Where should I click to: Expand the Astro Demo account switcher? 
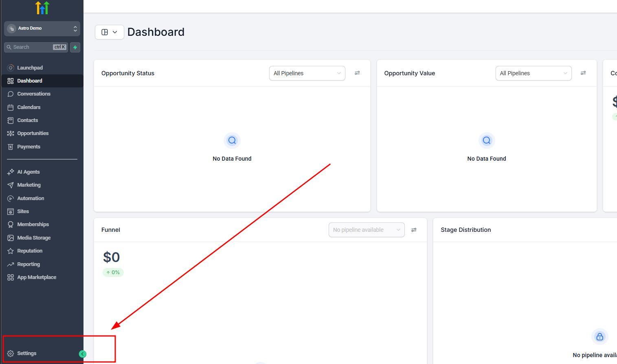42,28
